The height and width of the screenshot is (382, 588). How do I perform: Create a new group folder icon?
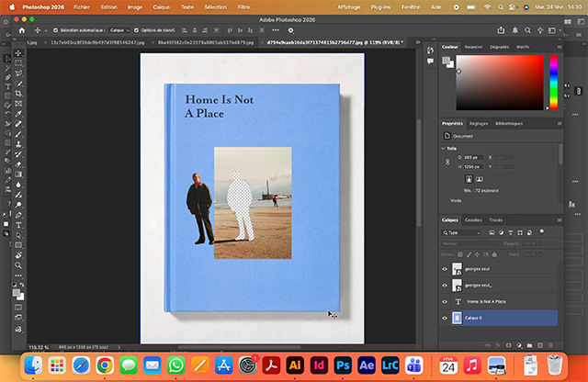pos(529,345)
